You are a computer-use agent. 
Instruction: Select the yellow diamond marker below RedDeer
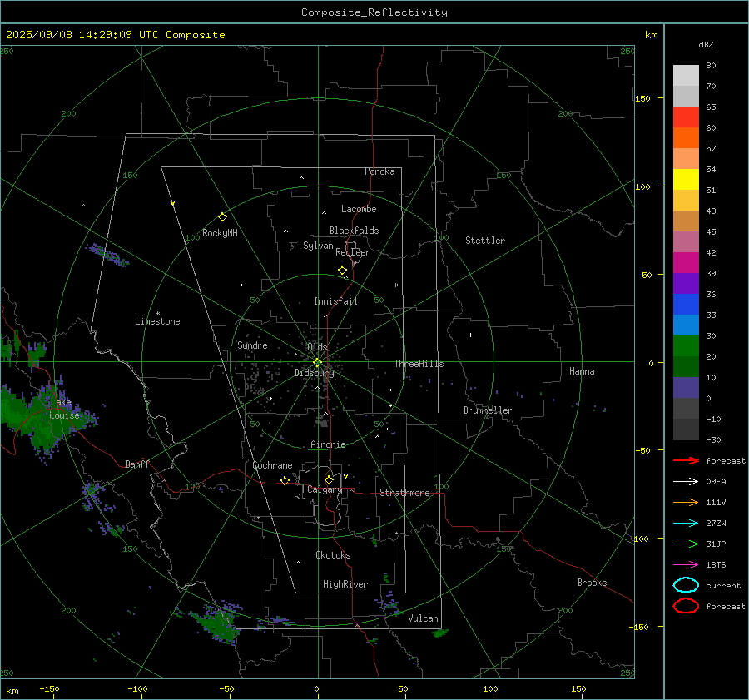(343, 271)
